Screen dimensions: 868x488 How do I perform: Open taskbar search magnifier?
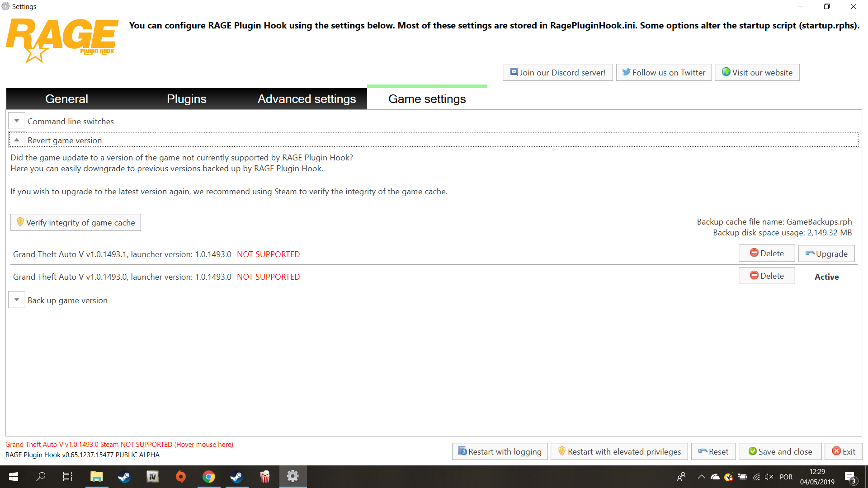(x=41, y=477)
